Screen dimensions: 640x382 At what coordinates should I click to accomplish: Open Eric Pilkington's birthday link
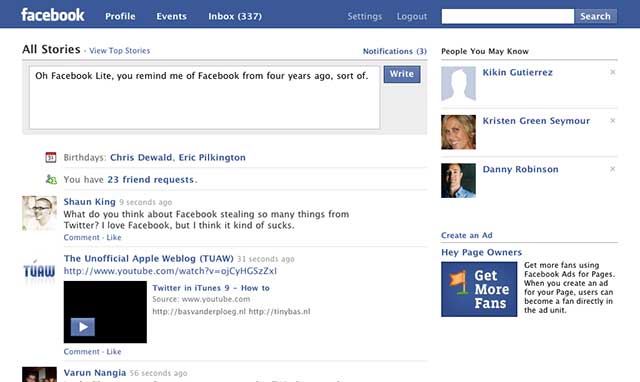coord(212,158)
